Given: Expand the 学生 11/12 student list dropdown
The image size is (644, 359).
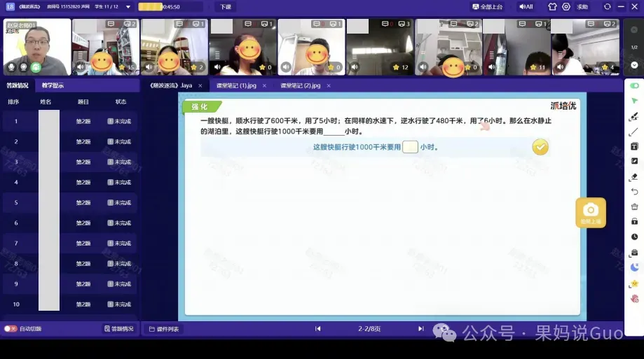Looking at the screenshot, I should coord(128,7).
